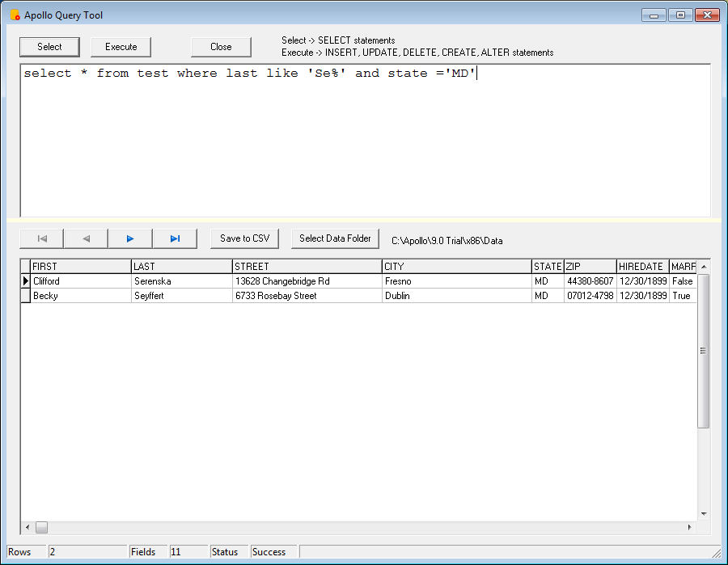Go to the first record

pos(42,238)
